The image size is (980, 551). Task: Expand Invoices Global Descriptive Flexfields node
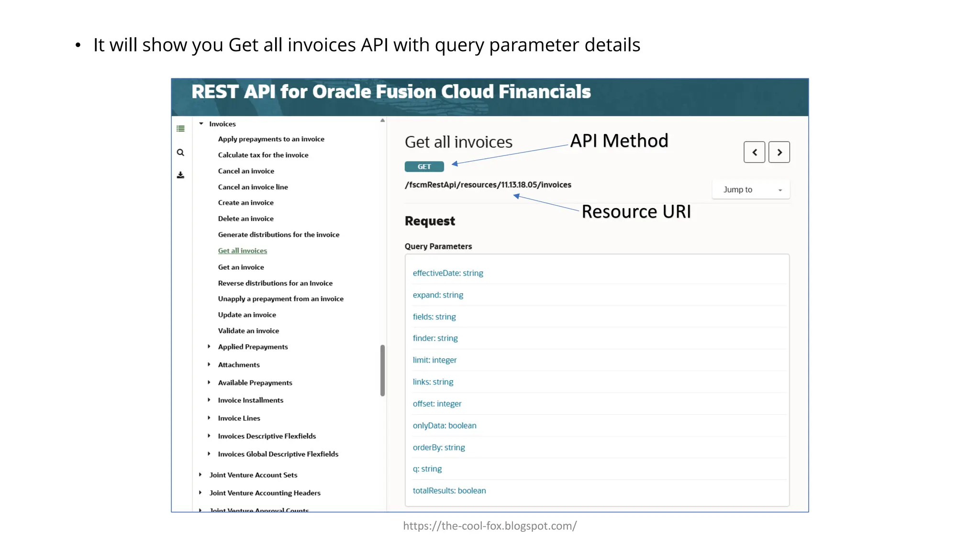point(209,454)
